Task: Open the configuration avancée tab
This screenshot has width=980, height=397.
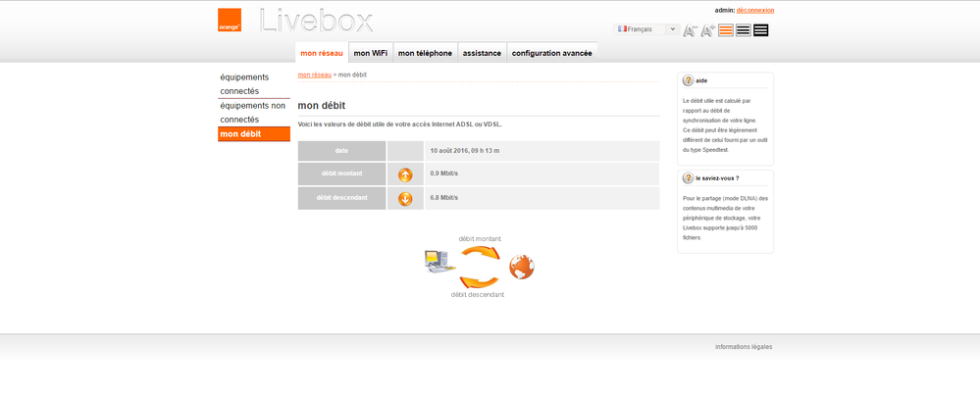Action: (552, 53)
